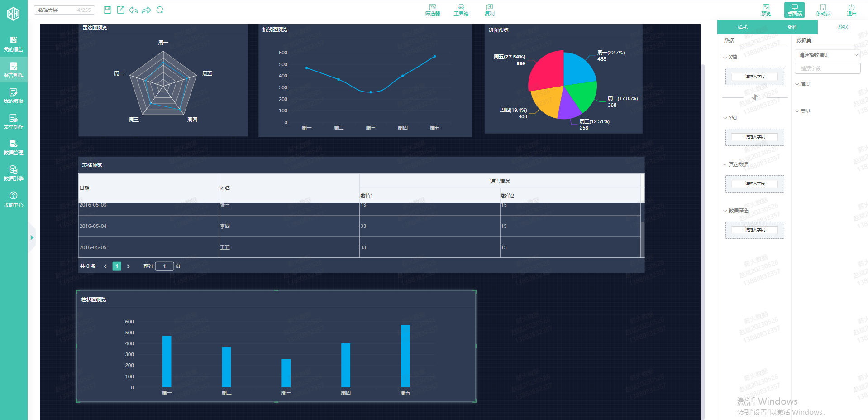Open the 请选择数据集 dropdown
Screen dimensions: 868x420
point(828,55)
